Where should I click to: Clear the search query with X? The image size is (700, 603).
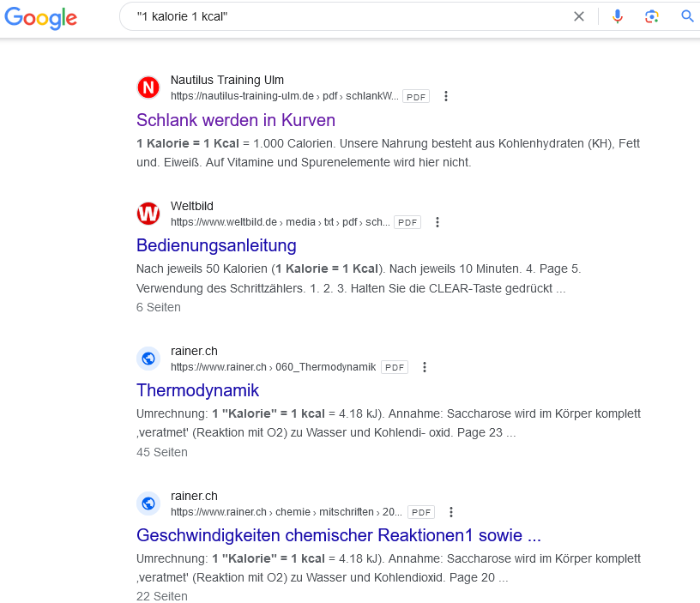(578, 16)
